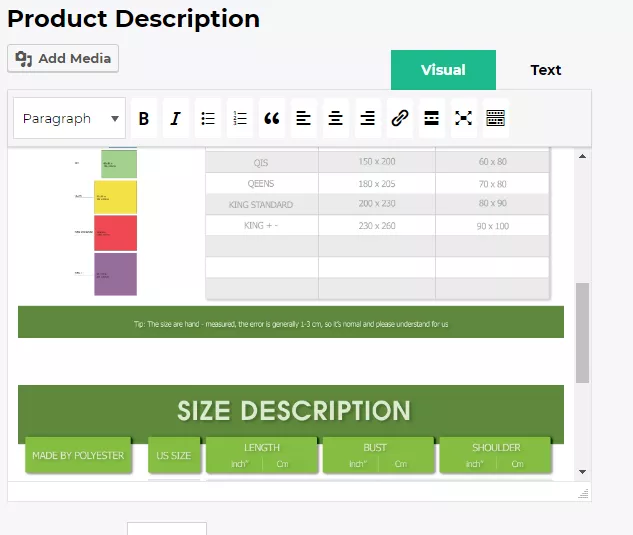Image resolution: width=633 pixels, height=535 pixels.
Task: Switch to the Visual editor tab
Action: [x=443, y=70]
